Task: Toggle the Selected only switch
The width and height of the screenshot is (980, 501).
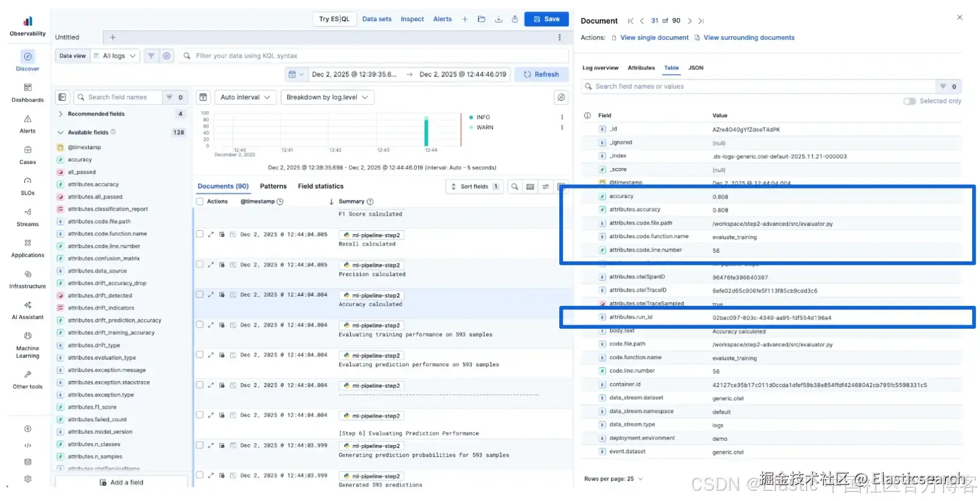Action: pyautogui.click(x=909, y=101)
